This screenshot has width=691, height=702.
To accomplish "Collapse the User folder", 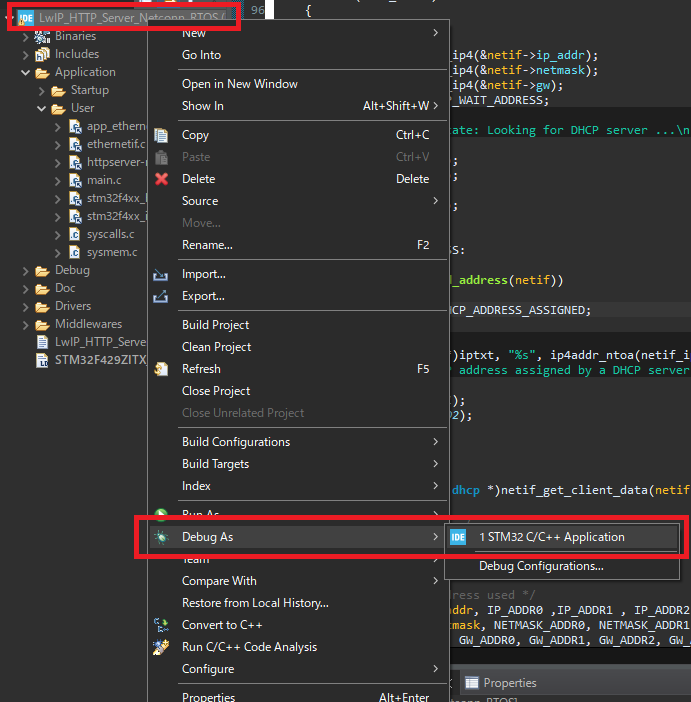I will (x=42, y=108).
